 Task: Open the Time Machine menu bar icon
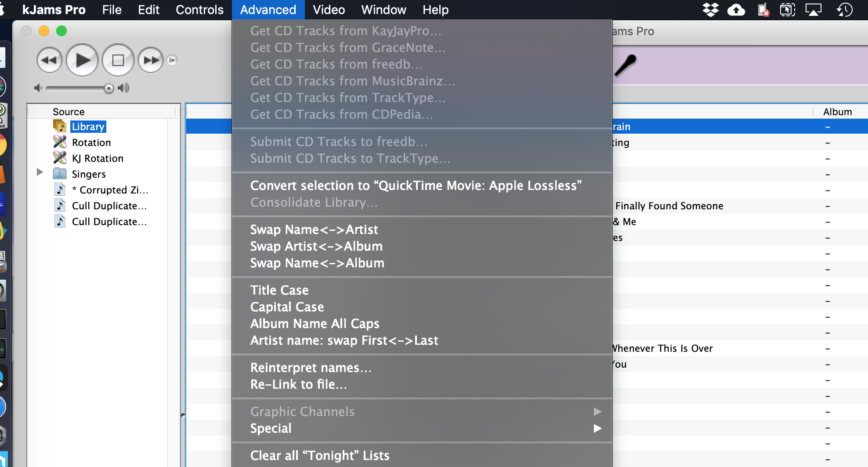pos(844,10)
